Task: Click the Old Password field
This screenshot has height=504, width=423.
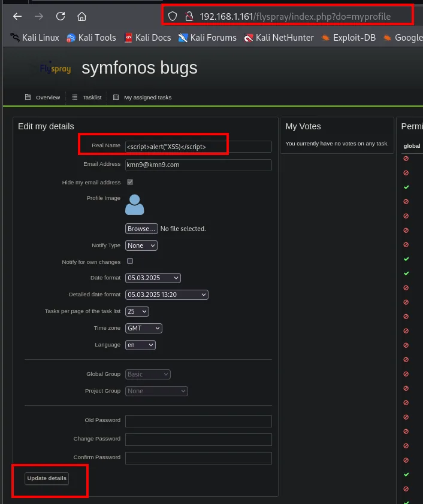Action: pos(198,421)
